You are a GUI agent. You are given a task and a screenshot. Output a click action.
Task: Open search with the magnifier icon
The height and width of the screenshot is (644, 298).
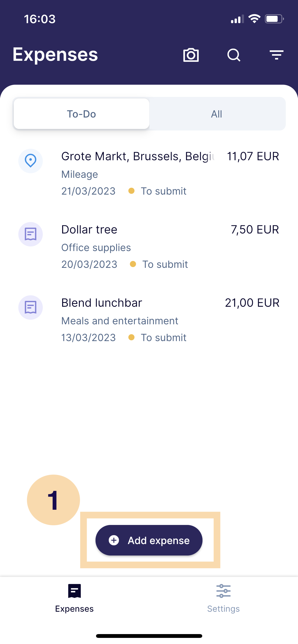click(x=234, y=55)
